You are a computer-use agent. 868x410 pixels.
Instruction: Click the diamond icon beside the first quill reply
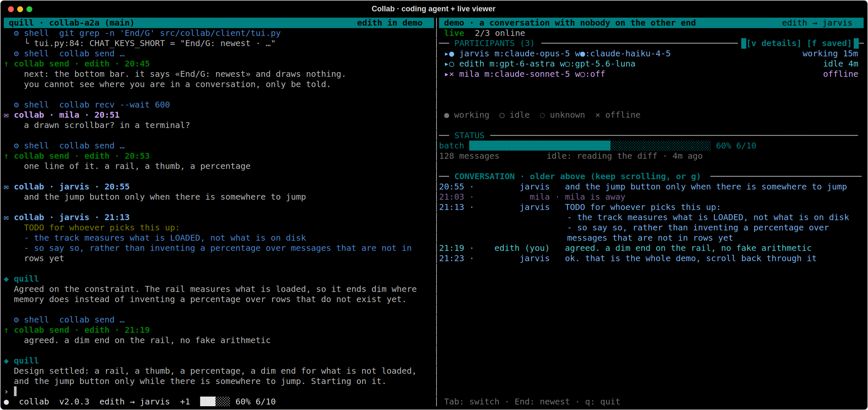(6, 279)
